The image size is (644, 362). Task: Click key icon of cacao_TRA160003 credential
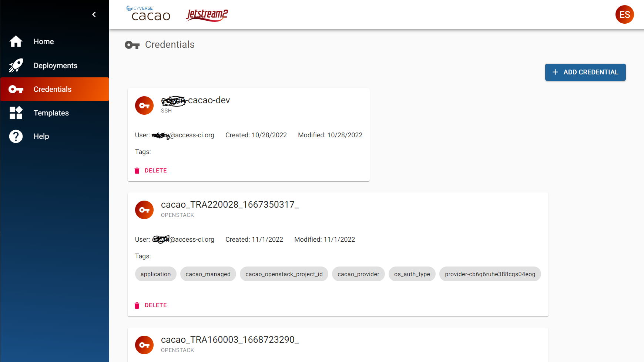(x=144, y=345)
